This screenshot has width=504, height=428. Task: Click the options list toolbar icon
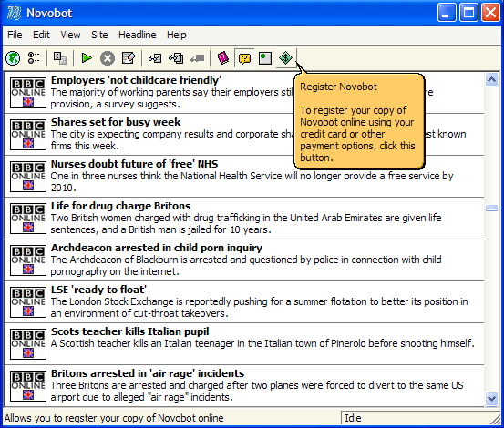point(34,58)
